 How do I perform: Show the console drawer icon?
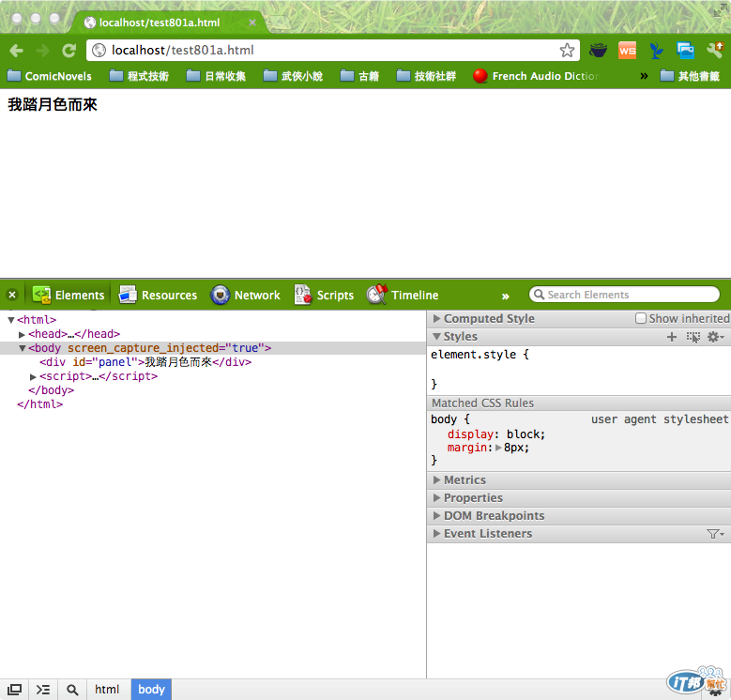click(43, 690)
